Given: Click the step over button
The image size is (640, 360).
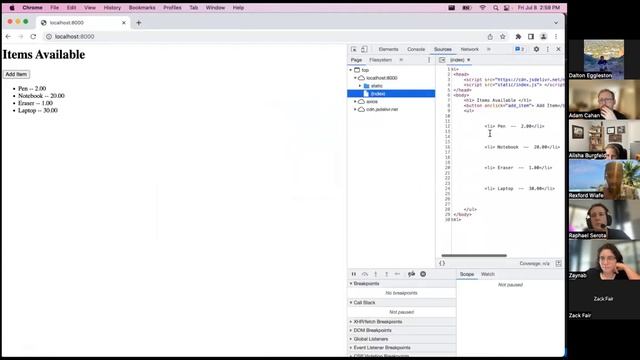Looking at the screenshot, I should coord(364,274).
